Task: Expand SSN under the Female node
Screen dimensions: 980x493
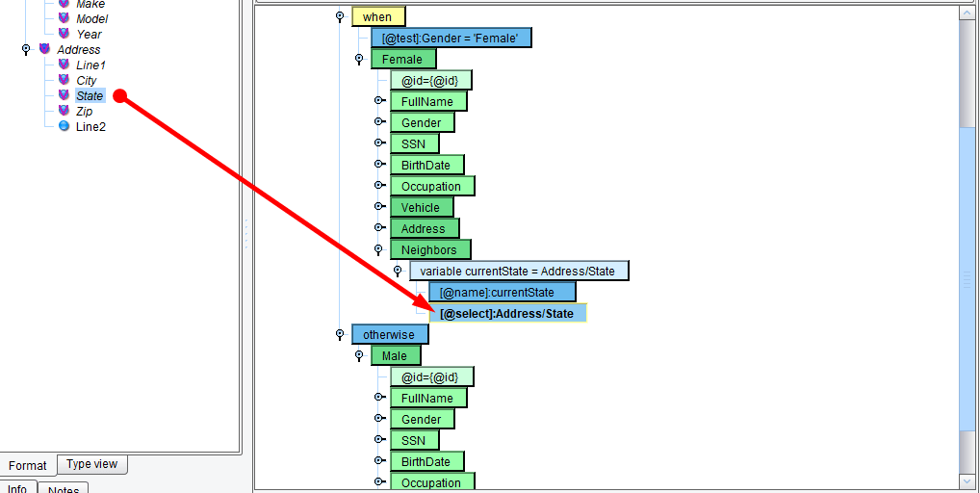Action: (x=378, y=143)
